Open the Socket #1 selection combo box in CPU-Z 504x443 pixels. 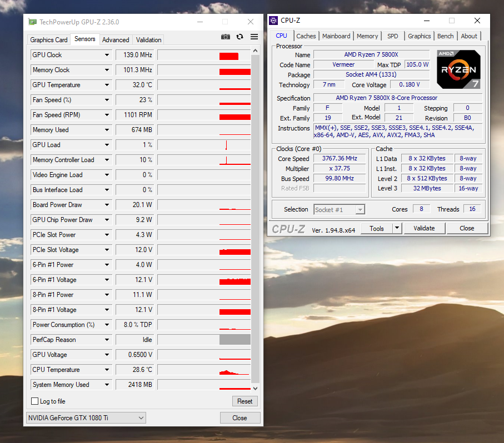(x=339, y=210)
